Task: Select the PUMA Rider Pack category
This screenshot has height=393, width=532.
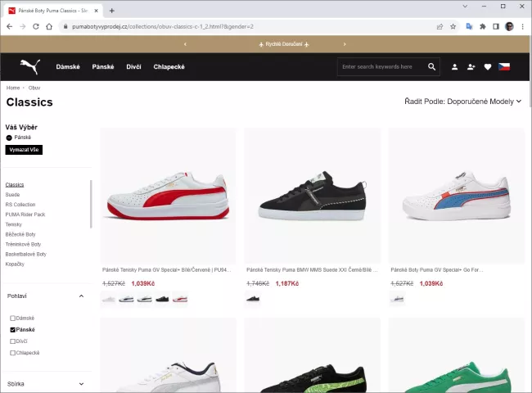Action: coord(25,215)
